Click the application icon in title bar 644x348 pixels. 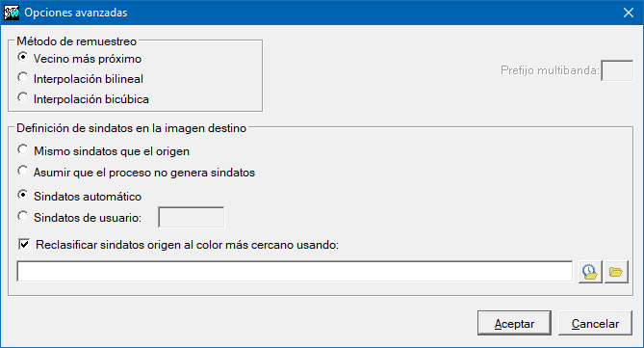(12, 13)
